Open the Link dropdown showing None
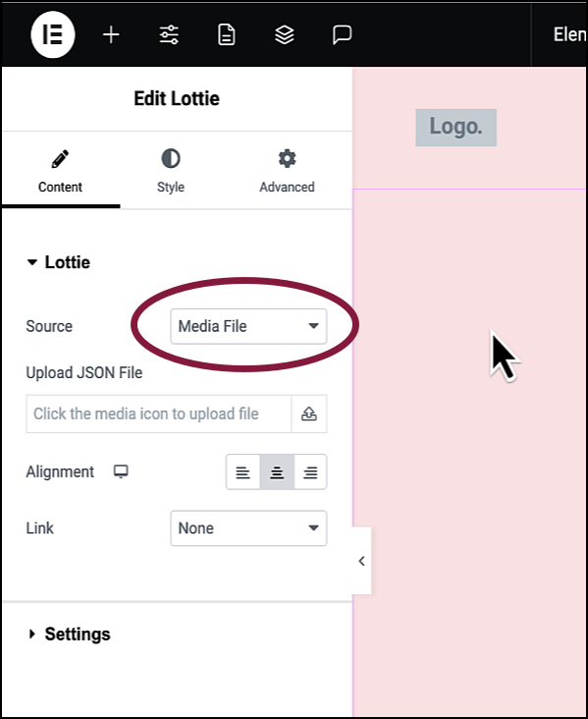 pyautogui.click(x=248, y=527)
